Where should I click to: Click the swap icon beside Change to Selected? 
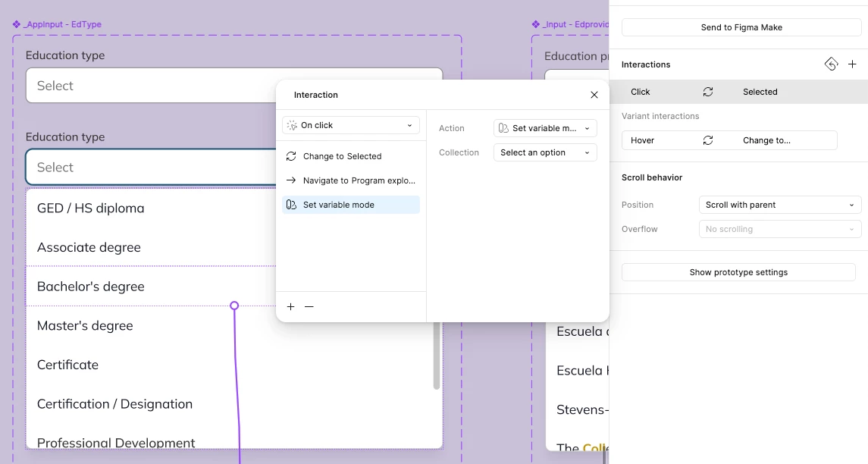point(291,156)
